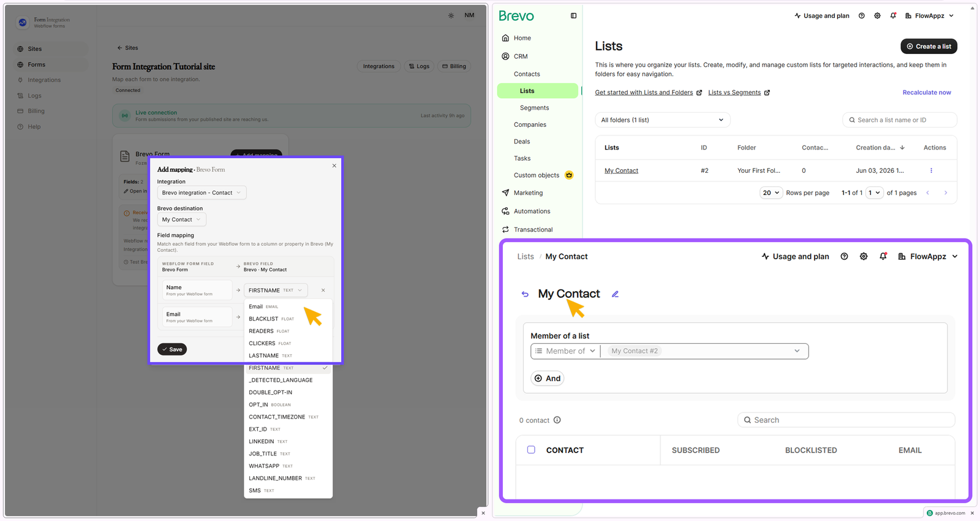This screenshot has height=521, width=980.
Task: Open page number dropdown showing 1
Action: click(x=875, y=193)
